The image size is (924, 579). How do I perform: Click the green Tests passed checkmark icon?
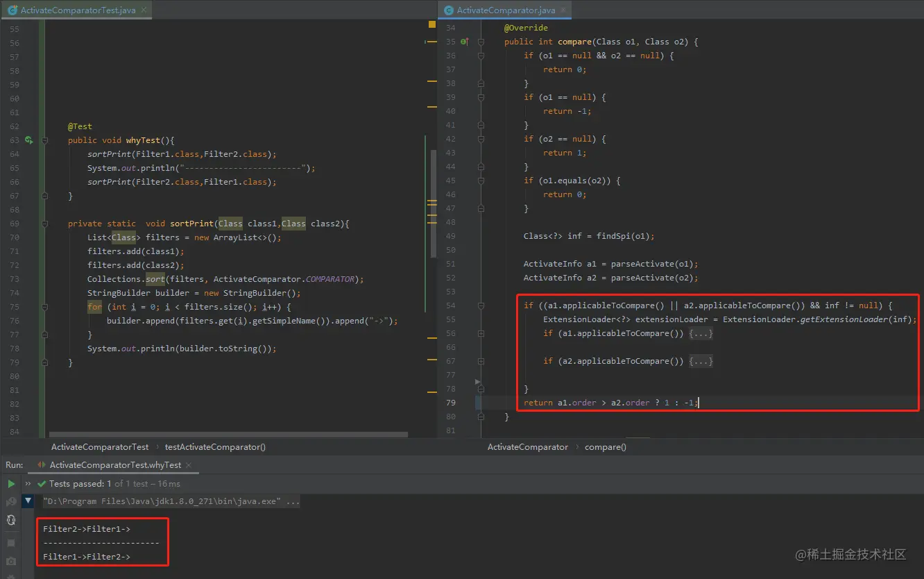43,484
